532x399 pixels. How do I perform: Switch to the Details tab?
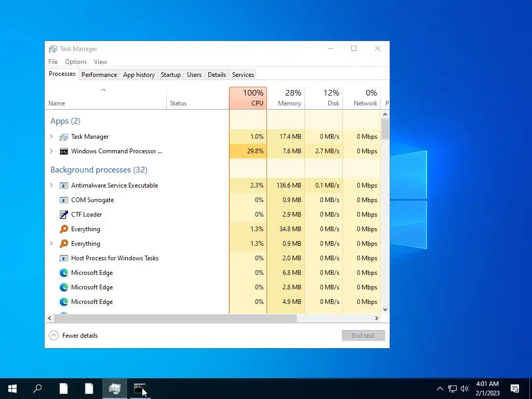point(217,75)
